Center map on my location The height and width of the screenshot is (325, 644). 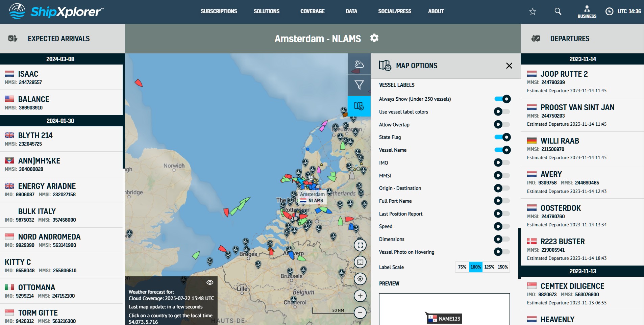[360, 279]
